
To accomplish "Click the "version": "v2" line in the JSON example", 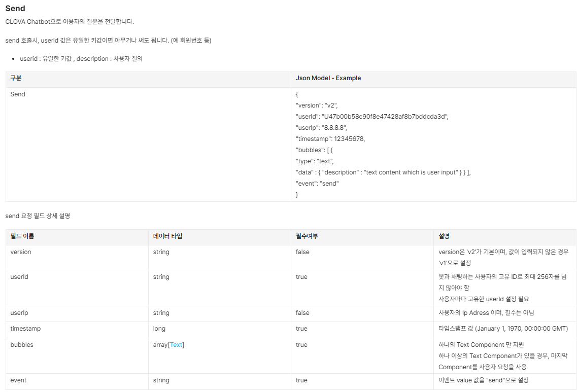I will (317, 105).
